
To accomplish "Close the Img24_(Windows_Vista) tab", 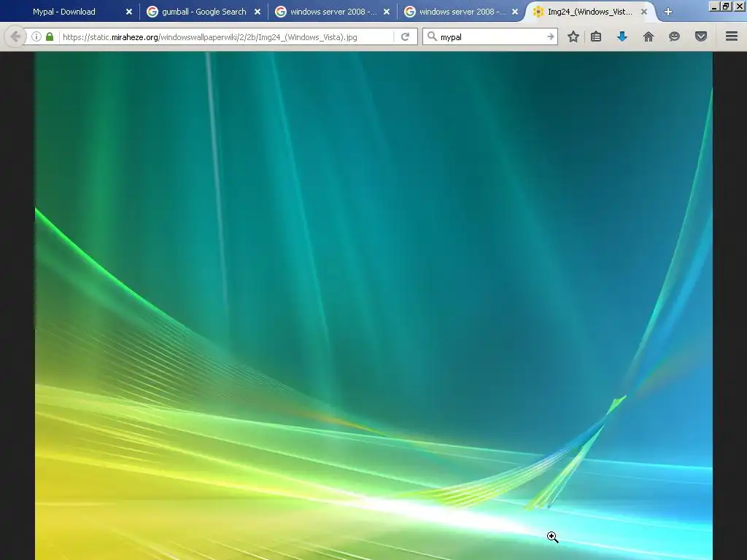I will [x=643, y=12].
